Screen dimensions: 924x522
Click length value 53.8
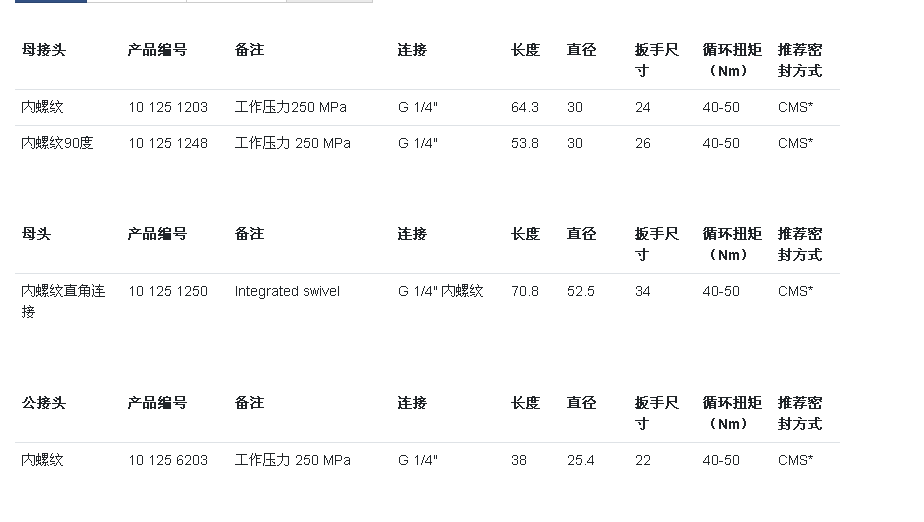point(524,143)
